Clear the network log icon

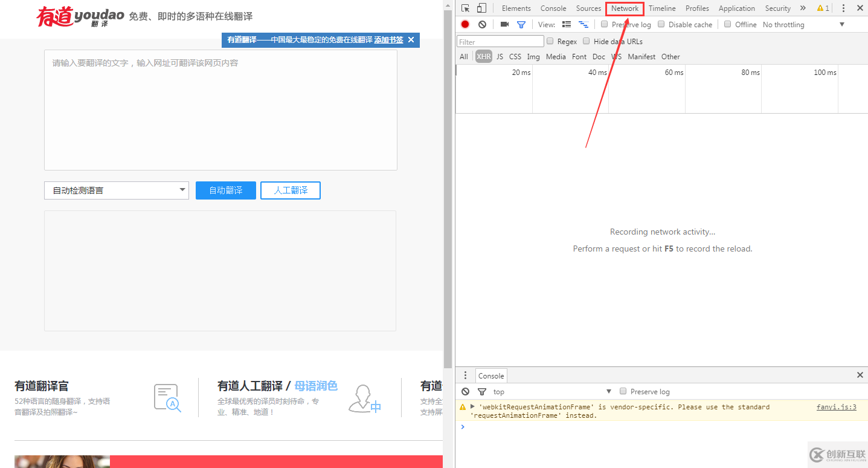(482, 25)
